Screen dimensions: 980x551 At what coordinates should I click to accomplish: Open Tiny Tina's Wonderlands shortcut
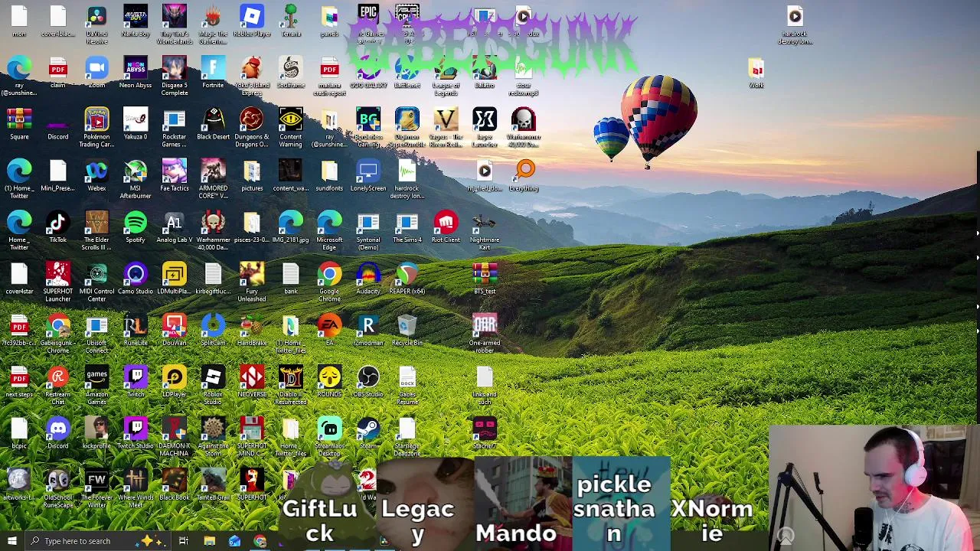click(x=175, y=24)
